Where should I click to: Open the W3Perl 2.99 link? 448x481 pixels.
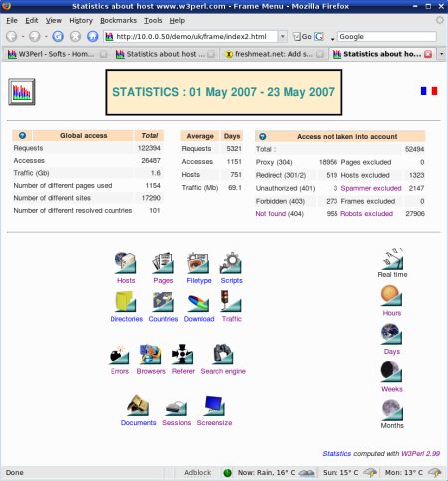click(420, 453)
